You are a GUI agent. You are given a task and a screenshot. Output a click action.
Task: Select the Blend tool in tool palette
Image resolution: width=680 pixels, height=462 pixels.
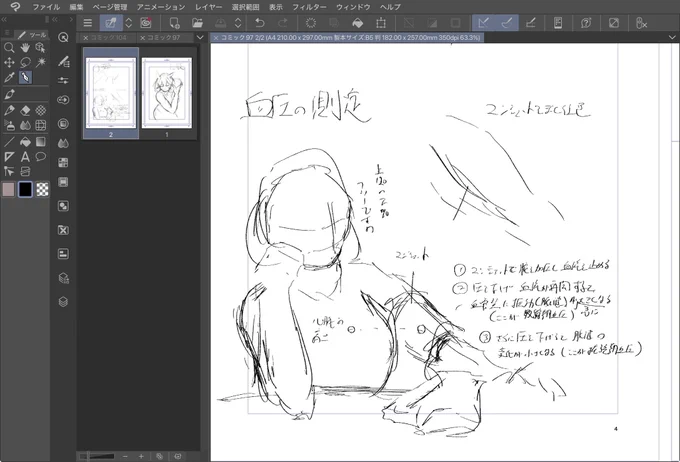(x=25, y=125)
